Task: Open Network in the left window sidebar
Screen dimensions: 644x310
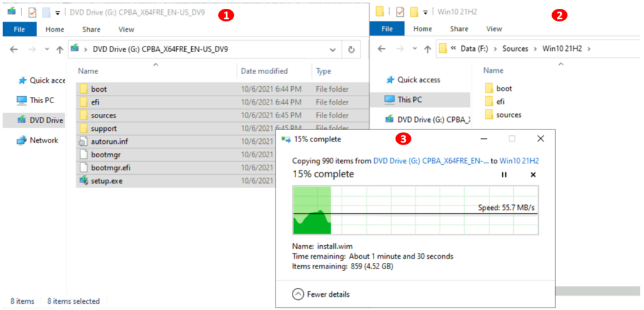Action: pos(37,140)
